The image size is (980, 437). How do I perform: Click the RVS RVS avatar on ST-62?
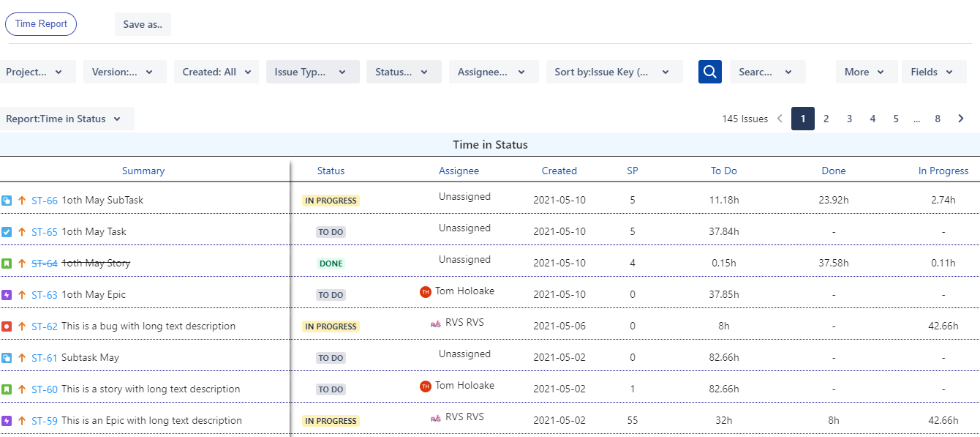[x=436, y=324]
